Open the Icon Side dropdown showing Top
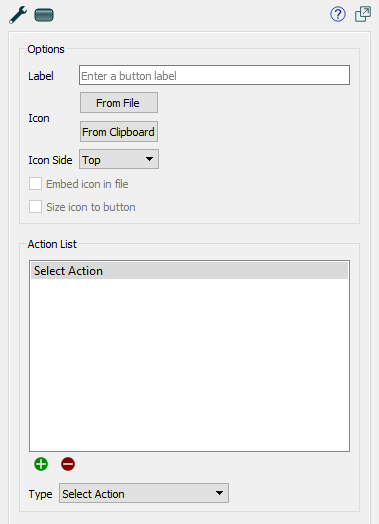The height and width of the screenshot is (524, 379). click(x=119, y=159)
